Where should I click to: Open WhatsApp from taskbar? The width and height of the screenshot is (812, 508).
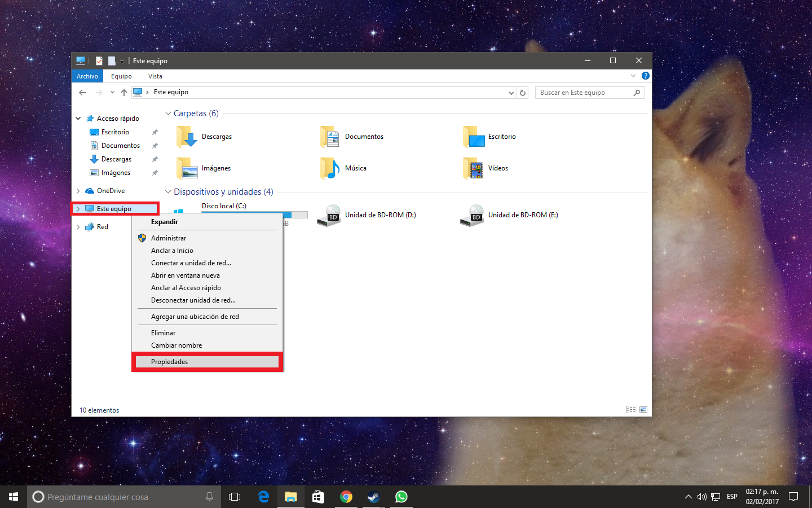click(x=401, y=497)
